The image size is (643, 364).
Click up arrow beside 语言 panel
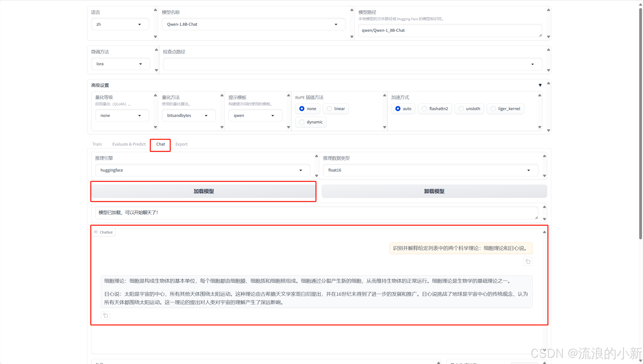tap(155, 10)
